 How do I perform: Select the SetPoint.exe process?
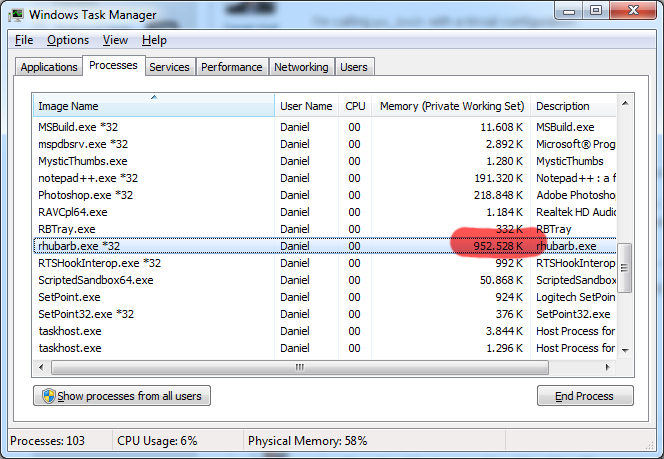click(x=325, y=297)
